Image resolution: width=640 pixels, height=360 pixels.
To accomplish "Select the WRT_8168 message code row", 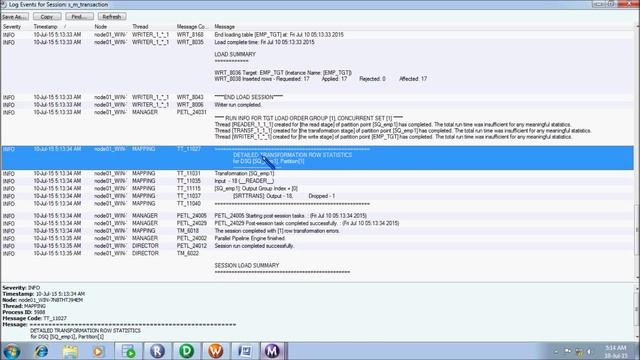I will click(x=317, y=35).
